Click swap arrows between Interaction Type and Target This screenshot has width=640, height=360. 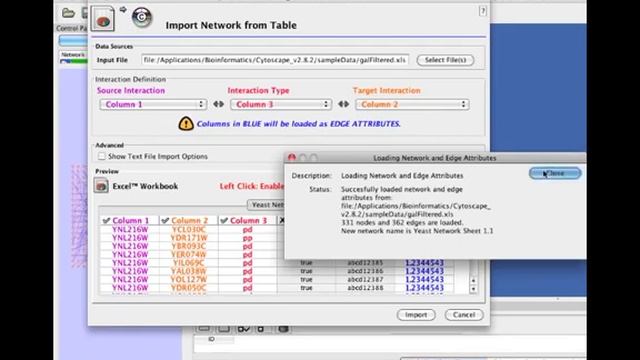pos(344,104)
